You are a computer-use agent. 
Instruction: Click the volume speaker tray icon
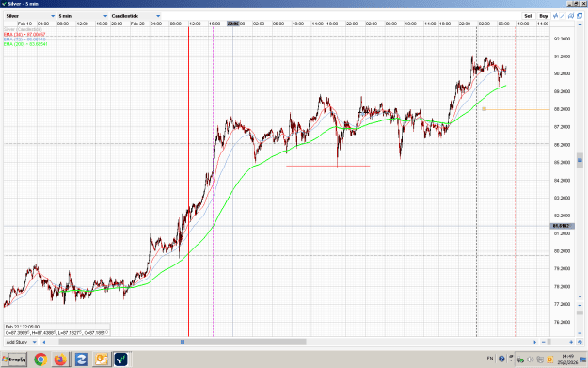531,360
